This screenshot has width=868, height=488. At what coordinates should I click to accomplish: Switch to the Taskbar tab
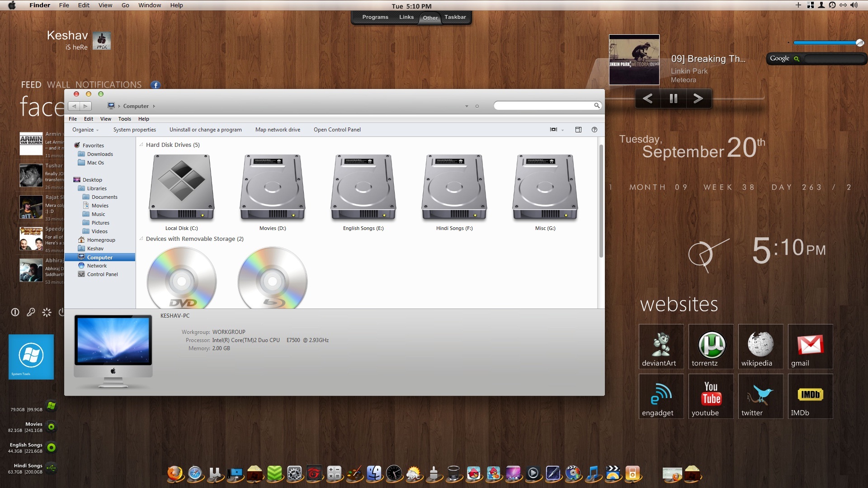click(x=455, y=17)
